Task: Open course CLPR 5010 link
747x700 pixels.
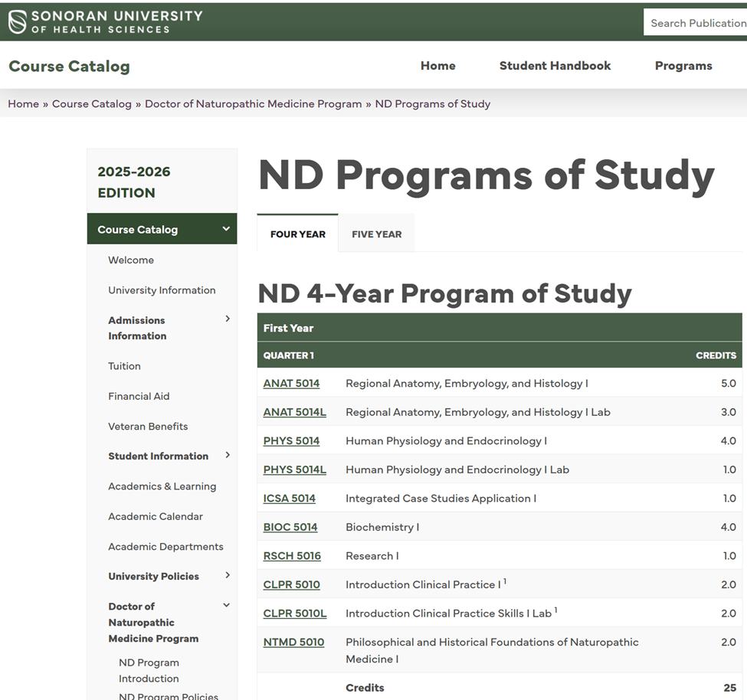Action: 292,584
